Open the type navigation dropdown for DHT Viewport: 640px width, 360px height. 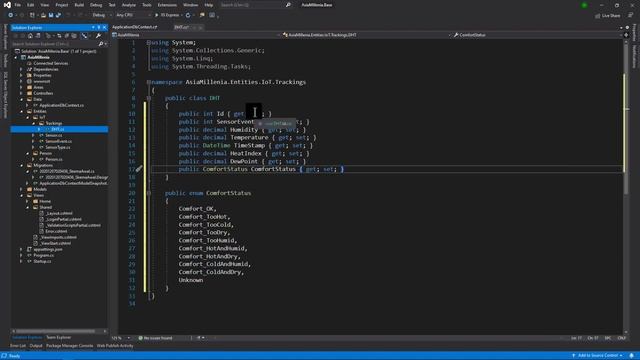tap(366, 35)
